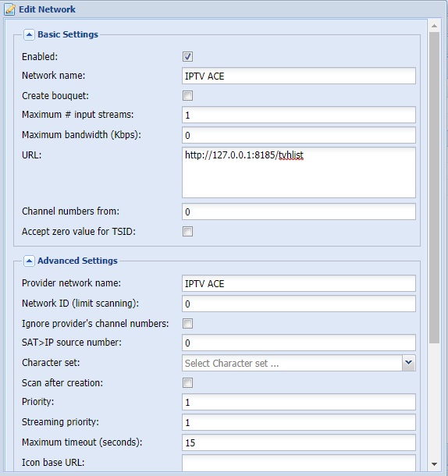This screenshot has height=476, width=448.
Task: Click inside the URL text area
Action: coord(299,172)
